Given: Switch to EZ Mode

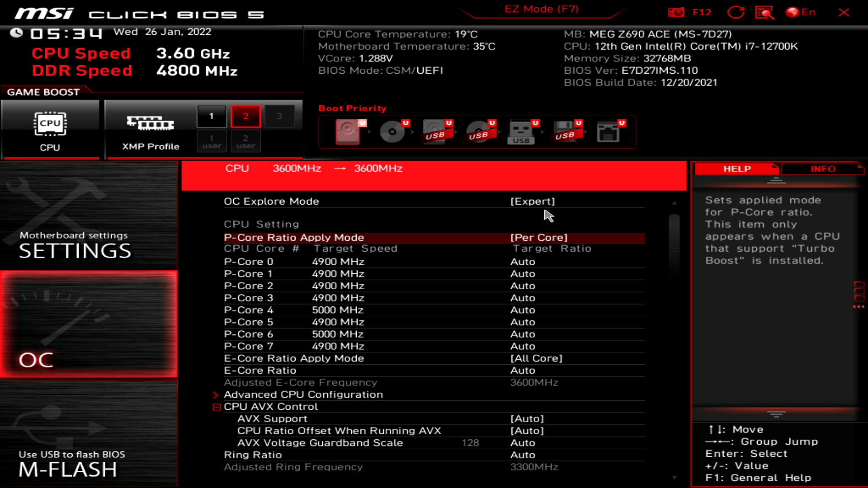Looking at the screenshot, I should [541, 9].
